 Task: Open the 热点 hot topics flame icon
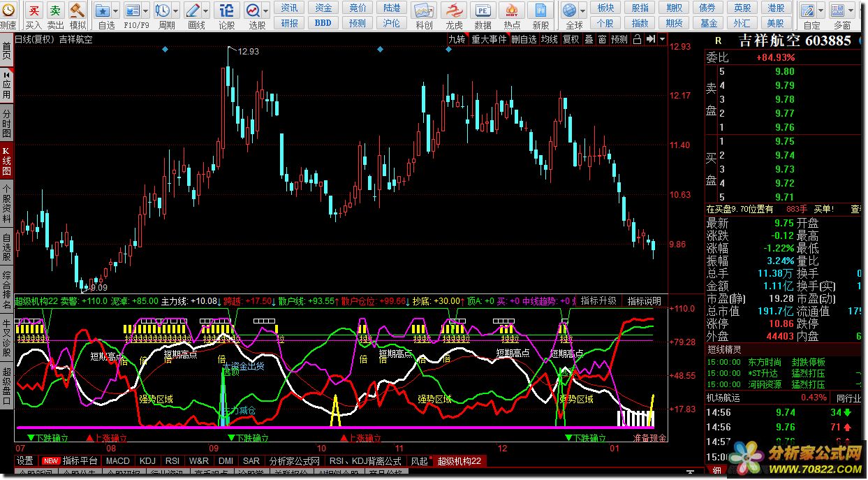512,10
